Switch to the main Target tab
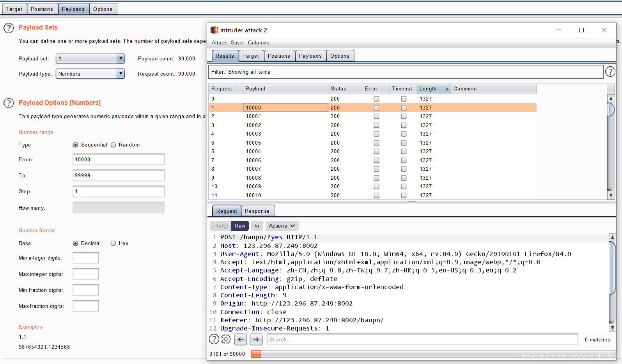 [x=14, y=9]
